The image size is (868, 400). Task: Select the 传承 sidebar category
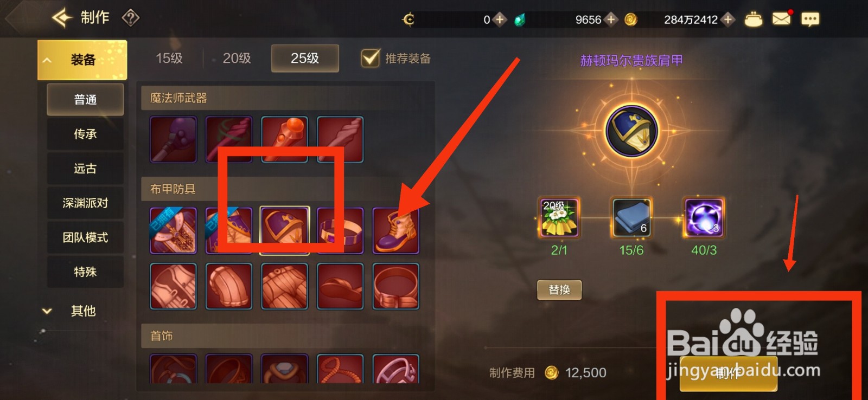[x=85, y=134]
